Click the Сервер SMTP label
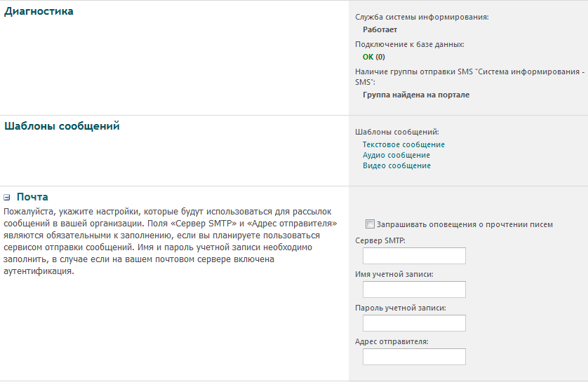588x382 pixels. 380,240
